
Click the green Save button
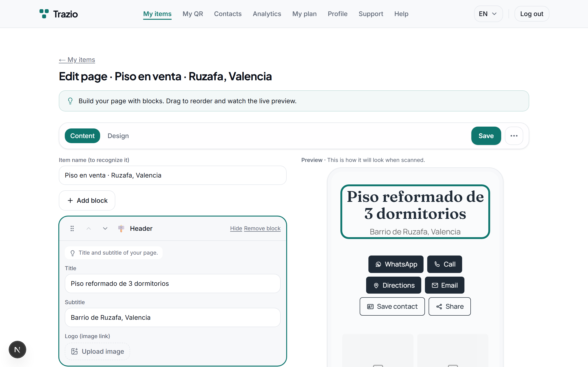tap(486, 136)
